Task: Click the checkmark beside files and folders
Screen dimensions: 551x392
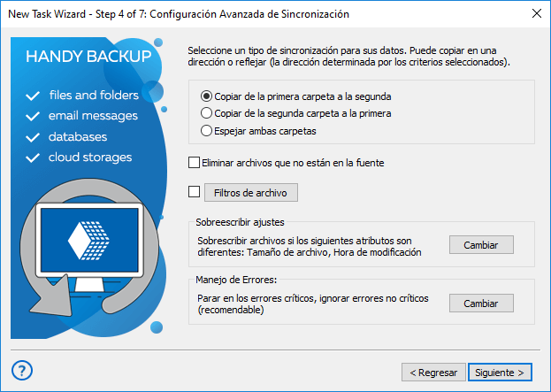Action: 34,95
